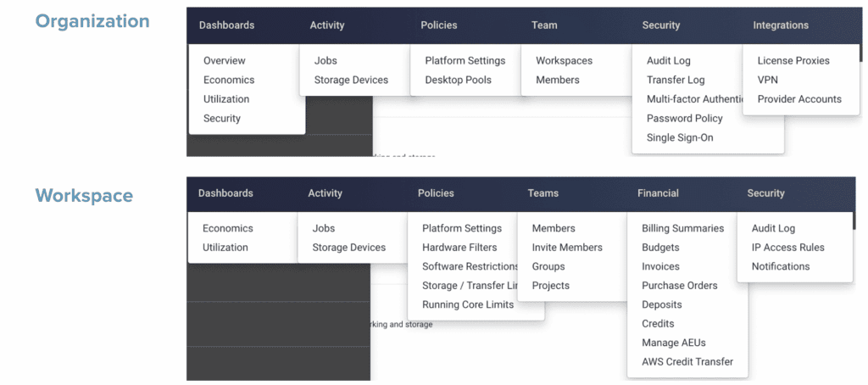The width and height of the screenshot is (868, 385).
Task: Click Running Core Limits
Action: [468, 304]
